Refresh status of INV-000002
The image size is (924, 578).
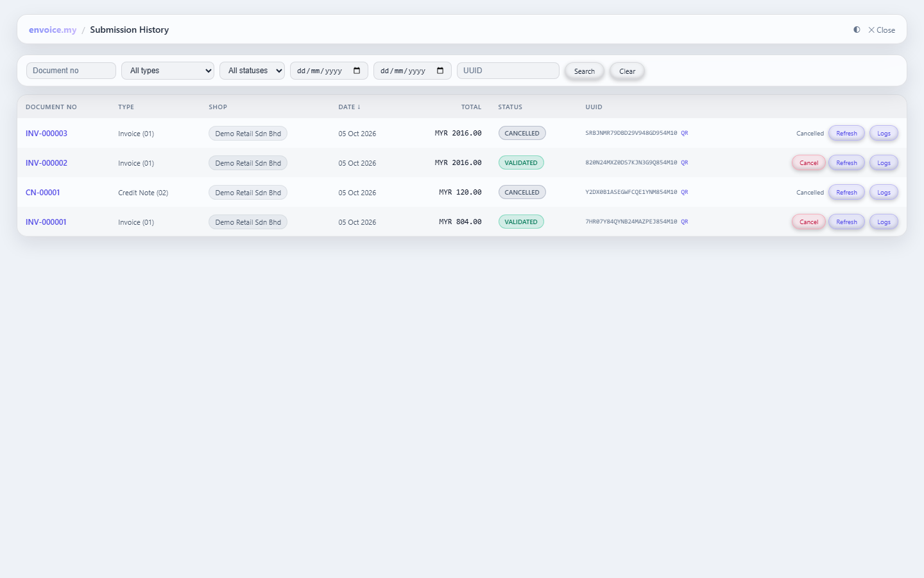(x=846, y=163)
